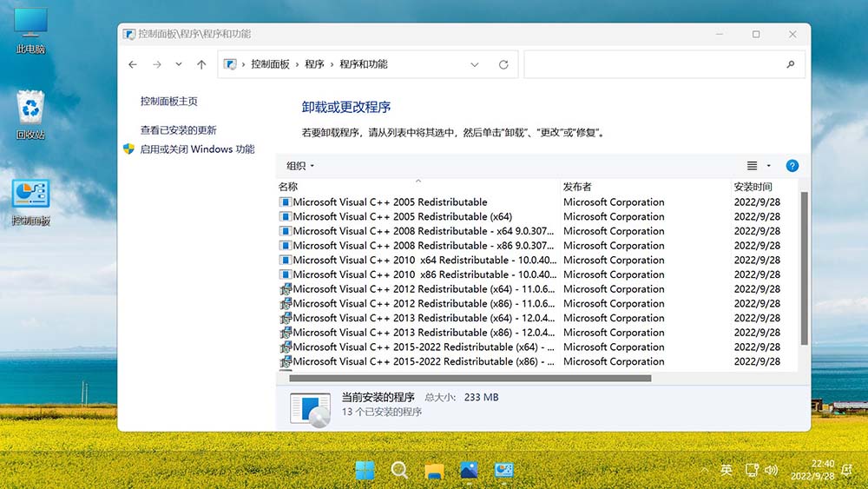Click the back navigation arrow
The width and height of the screenshot is (868, 489).
[133, 64]
